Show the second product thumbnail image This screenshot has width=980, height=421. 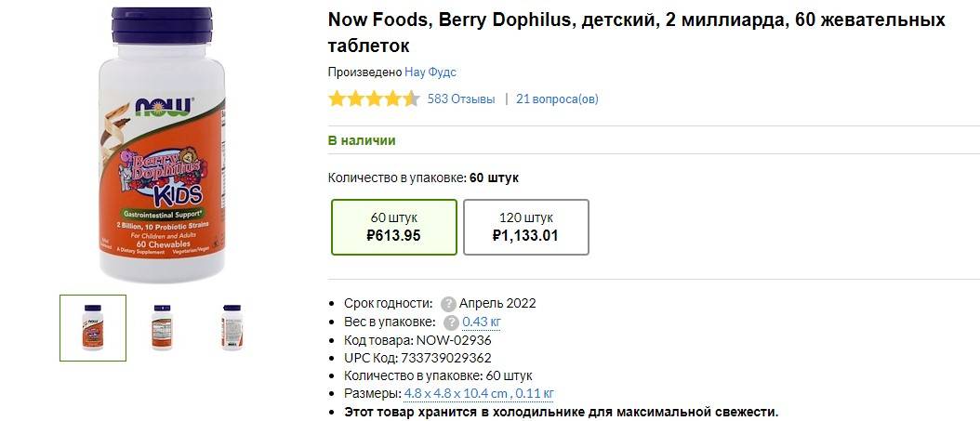(x=162, y=327)
